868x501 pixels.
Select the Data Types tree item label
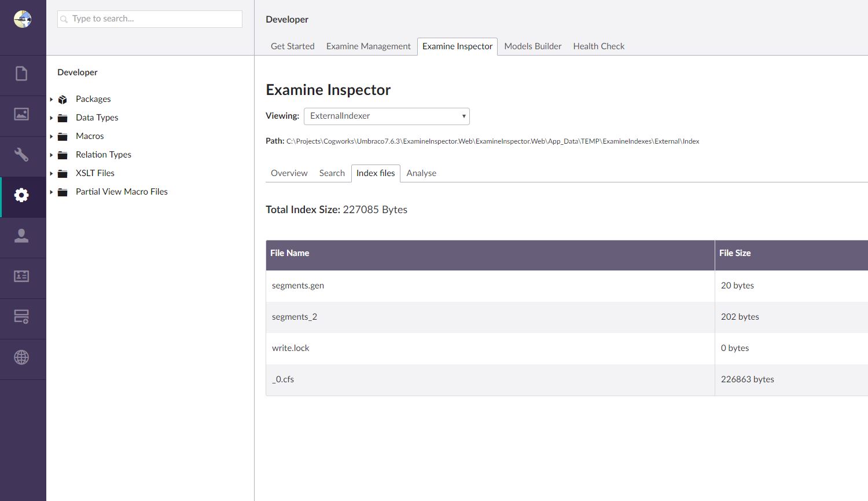(x=97, y=118)
